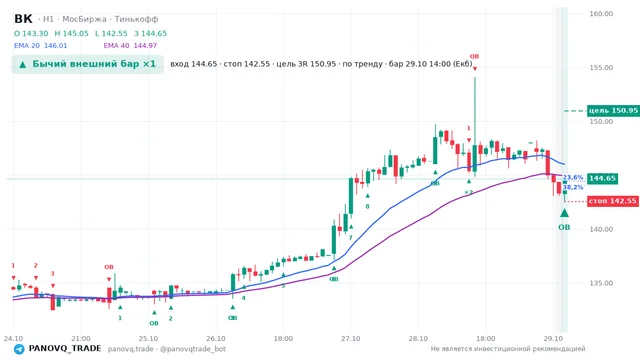Click the L 142.55 low value
The image size is (640, 360).
(x=111, y=33)
